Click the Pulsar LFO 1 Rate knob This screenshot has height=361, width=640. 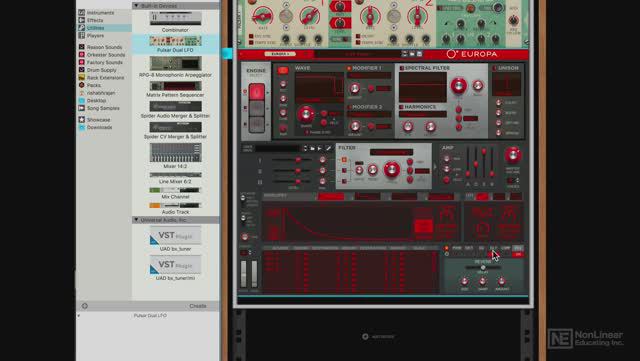pos(263,16)
